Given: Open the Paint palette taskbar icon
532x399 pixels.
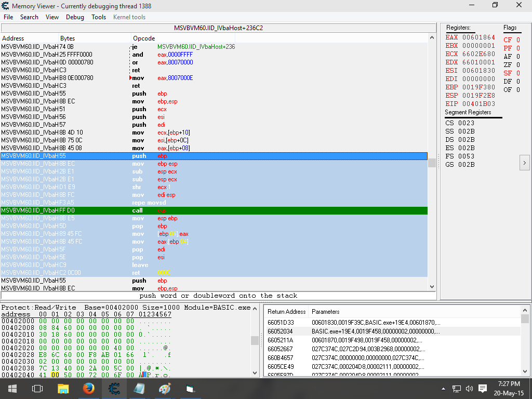Looking at the screenshot, I should [x=165, y=388].
